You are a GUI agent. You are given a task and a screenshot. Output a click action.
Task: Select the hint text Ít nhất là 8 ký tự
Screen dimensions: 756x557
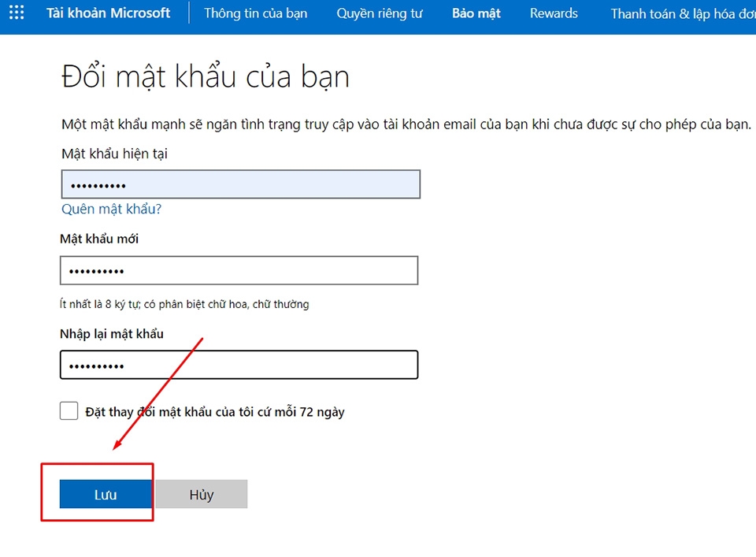[184, 304]
